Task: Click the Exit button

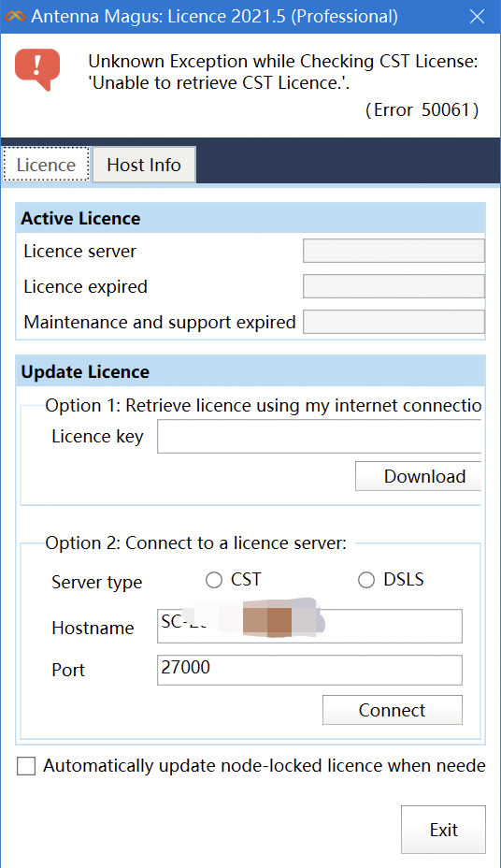Action: coord(443,830)
